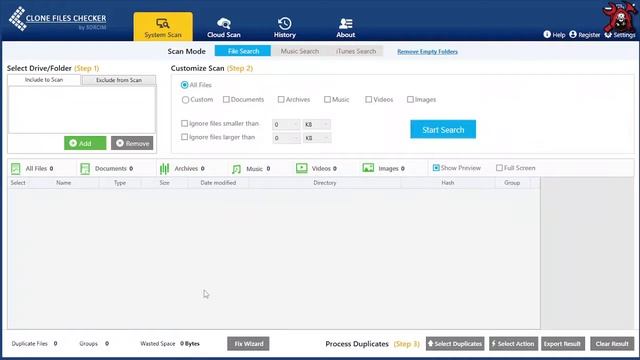Image resolution: width=640 pixels, height=360 pixels.
Task: Open the History tab
Action: 284,28
